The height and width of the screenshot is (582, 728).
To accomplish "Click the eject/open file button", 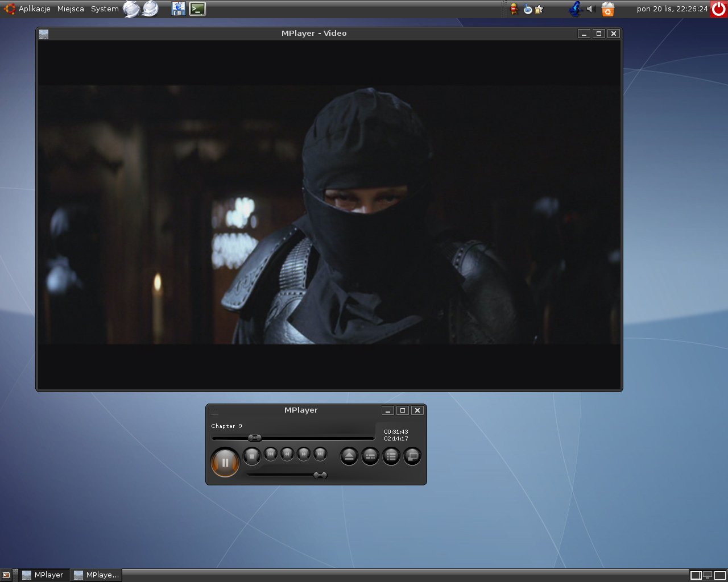I will point(349,456).
